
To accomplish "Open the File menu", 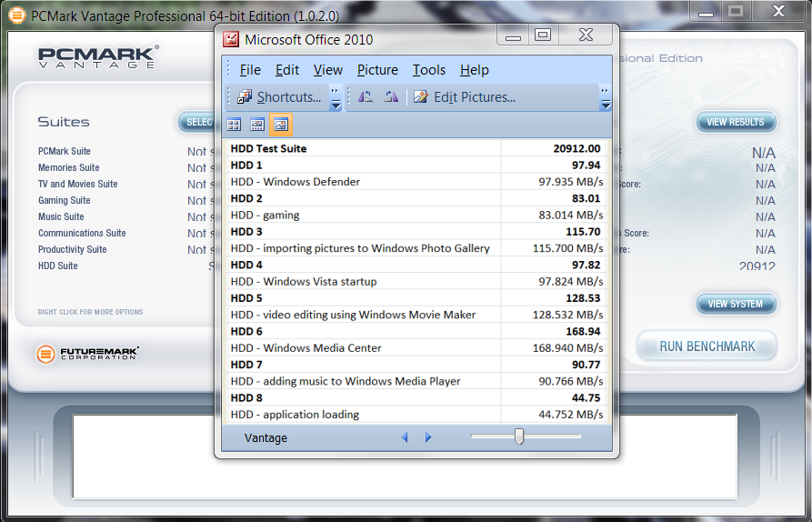I will pos(250,70).
